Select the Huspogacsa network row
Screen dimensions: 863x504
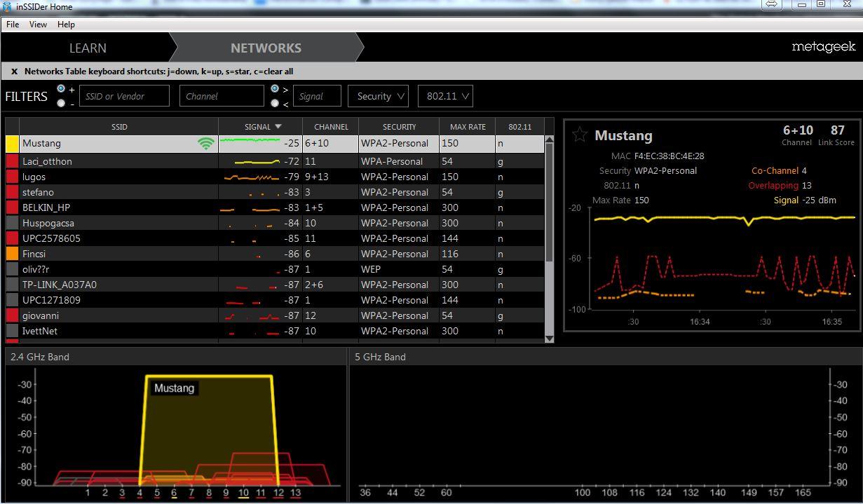pyautogui.click(x=275, y=223)
